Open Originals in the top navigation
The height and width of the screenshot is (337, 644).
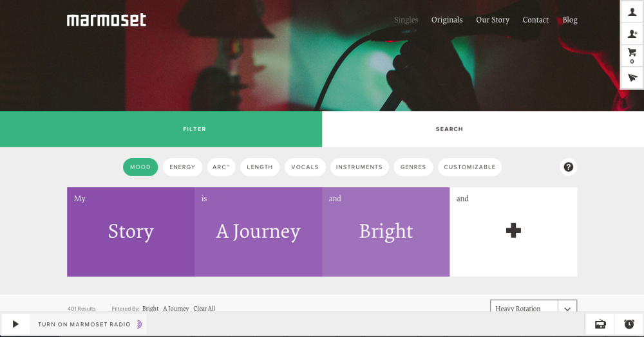(447, 20)
